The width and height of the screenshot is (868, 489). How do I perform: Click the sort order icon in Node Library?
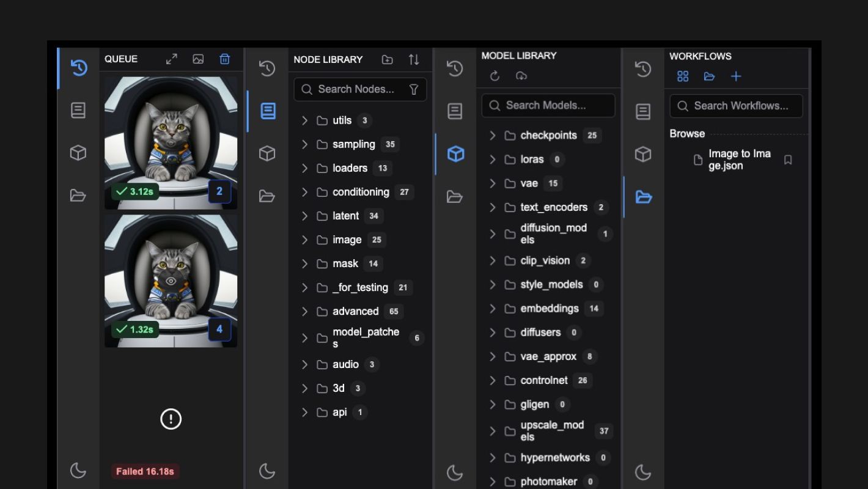pyautogui.click(x=414, y=59)
